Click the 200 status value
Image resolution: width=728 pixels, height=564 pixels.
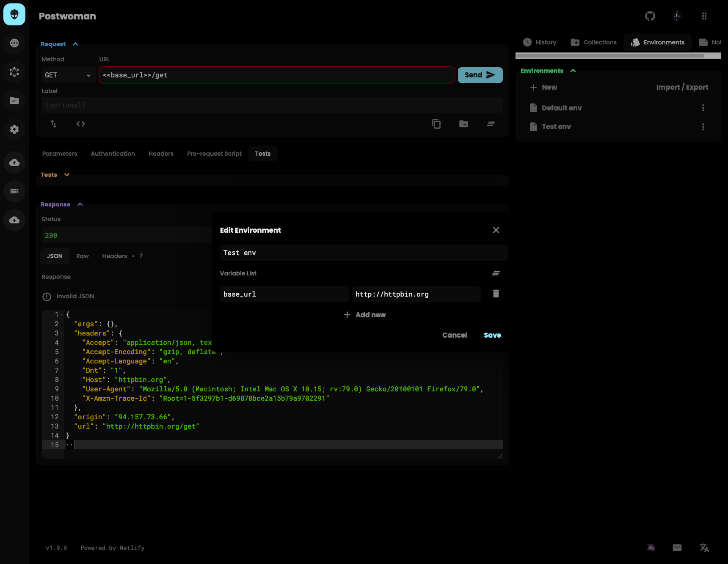tap(51, 235)
